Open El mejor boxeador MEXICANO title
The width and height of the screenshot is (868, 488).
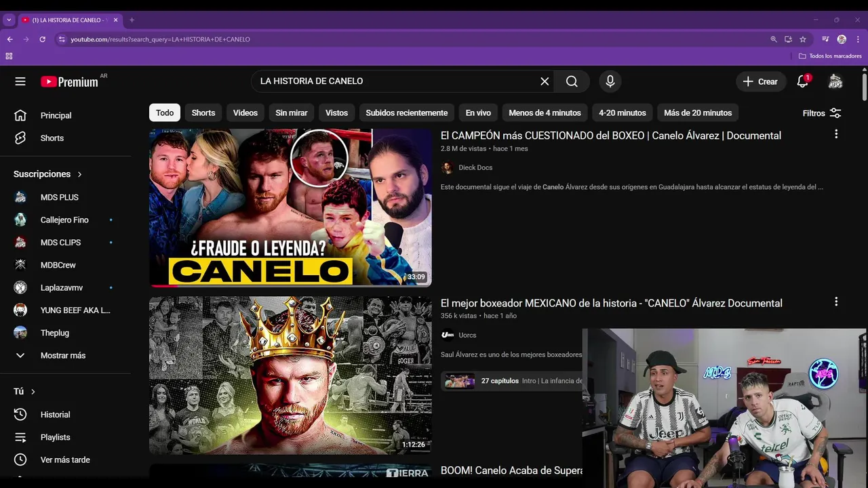point(612,303)
